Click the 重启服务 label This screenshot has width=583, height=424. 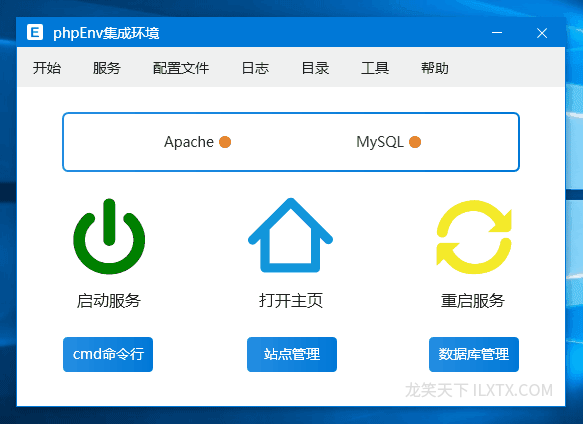point(473,301)
